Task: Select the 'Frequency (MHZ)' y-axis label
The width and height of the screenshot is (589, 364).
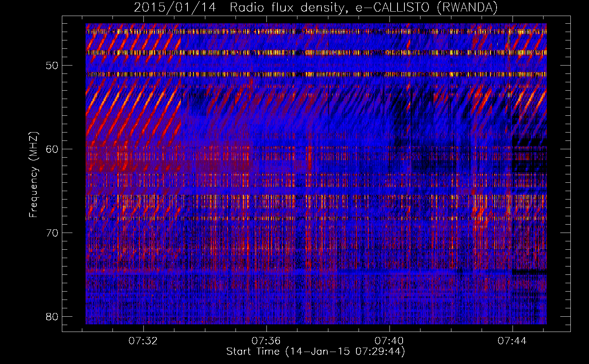Action: pos(33,175)
